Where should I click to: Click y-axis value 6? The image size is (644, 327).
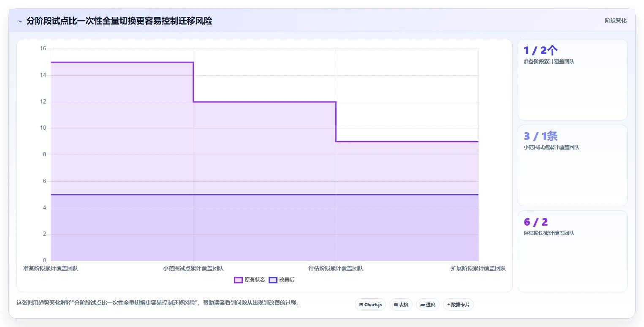[x=44, y=181]
